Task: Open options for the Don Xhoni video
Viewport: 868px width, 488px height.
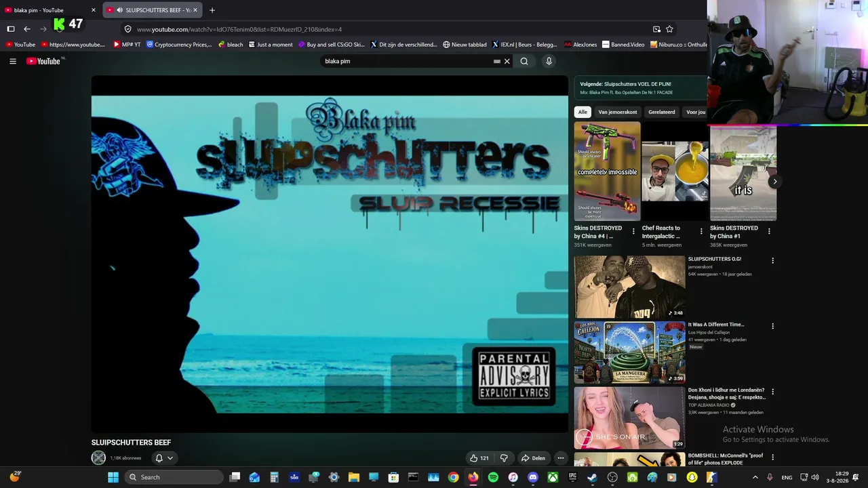Action: coord(772,392)
